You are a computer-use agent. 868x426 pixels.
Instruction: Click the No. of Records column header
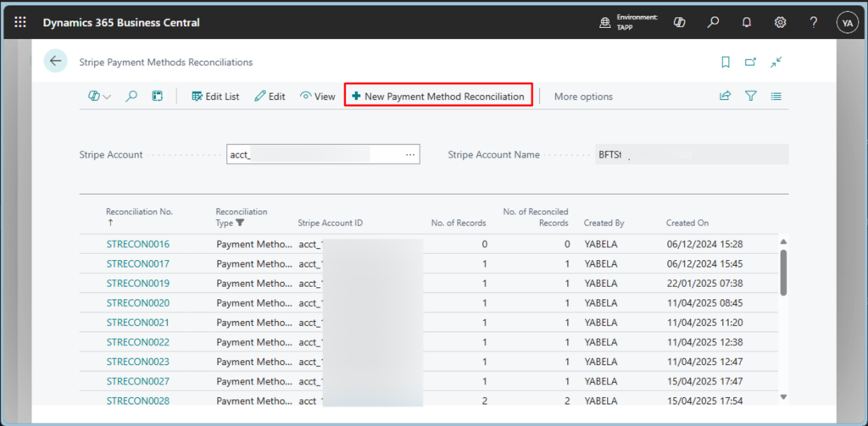tap(459, 223)
